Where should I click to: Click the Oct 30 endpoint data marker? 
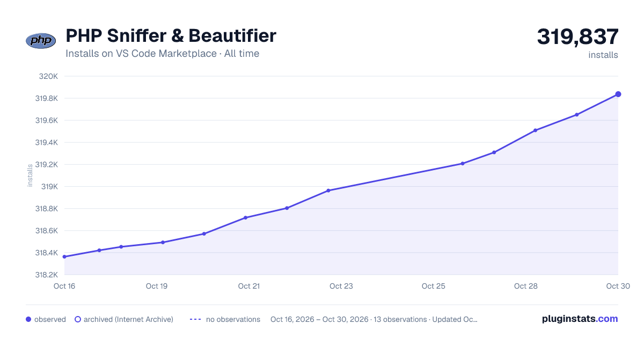[x=618, y=94]
